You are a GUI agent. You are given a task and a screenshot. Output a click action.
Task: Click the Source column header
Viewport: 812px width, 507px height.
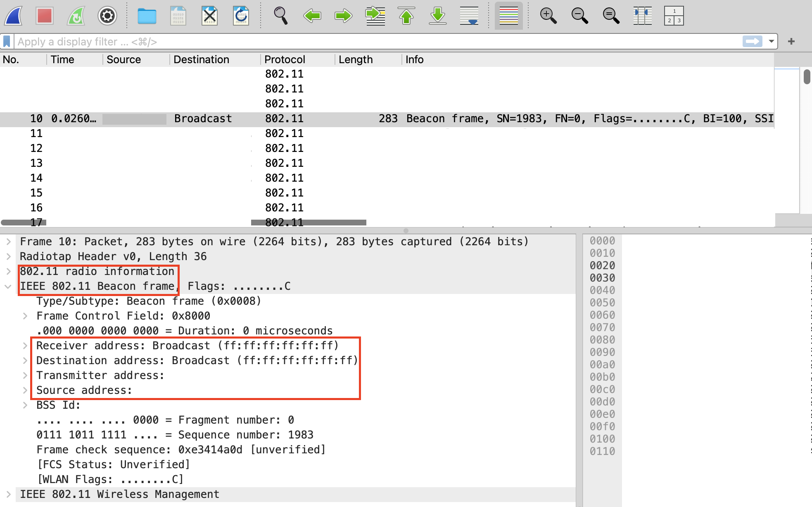tap(123, 59)
